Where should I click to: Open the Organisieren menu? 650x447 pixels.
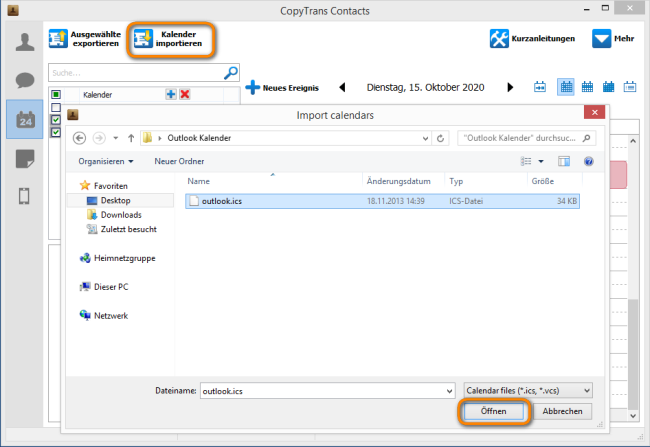106,161
